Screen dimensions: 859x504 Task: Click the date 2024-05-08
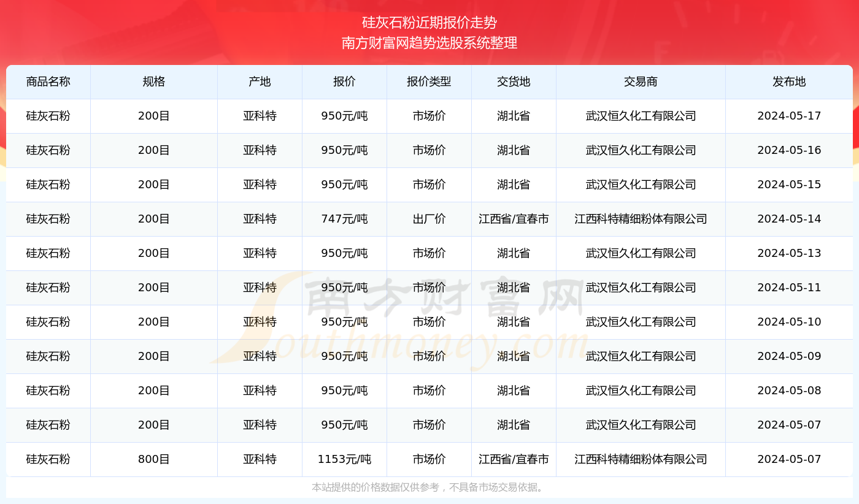789,391
